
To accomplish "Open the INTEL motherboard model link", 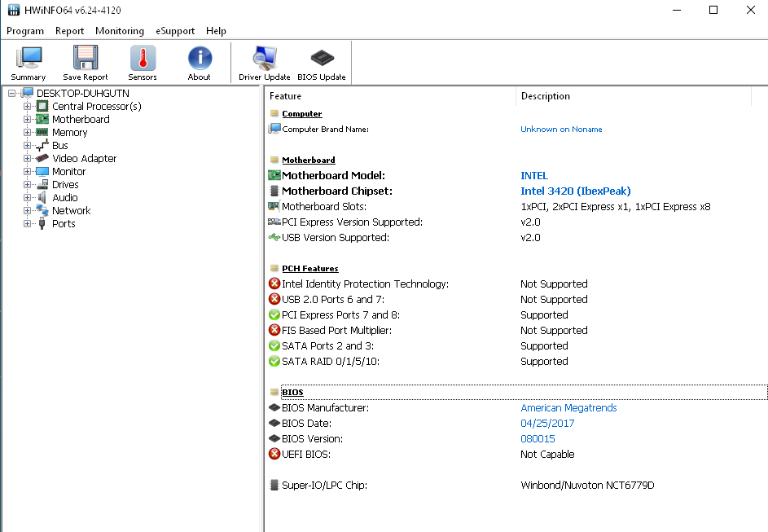I will (x=534, y=175).
